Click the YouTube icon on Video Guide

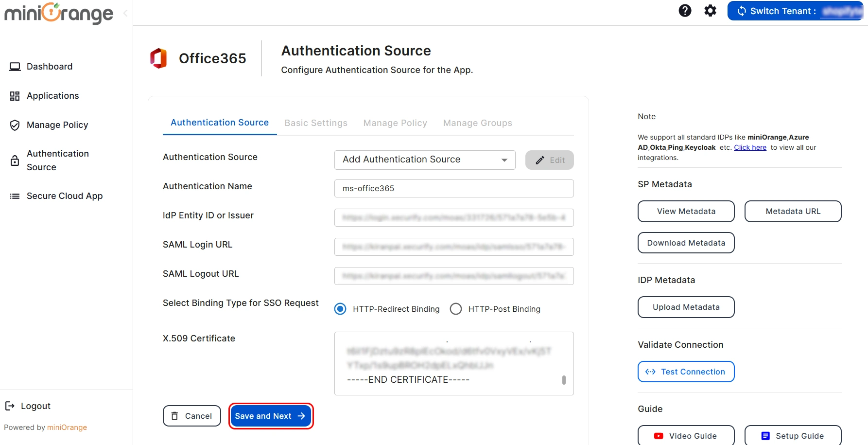tap(659, 436)
